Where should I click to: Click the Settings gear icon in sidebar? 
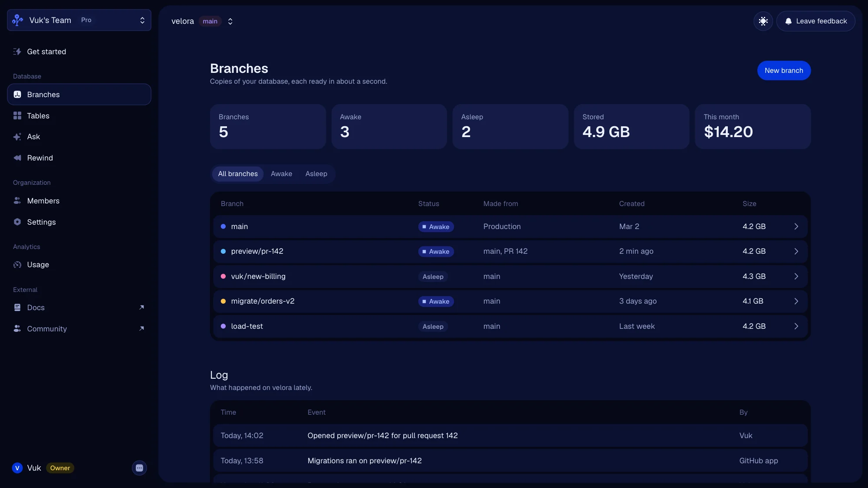[x=17, y=222]
